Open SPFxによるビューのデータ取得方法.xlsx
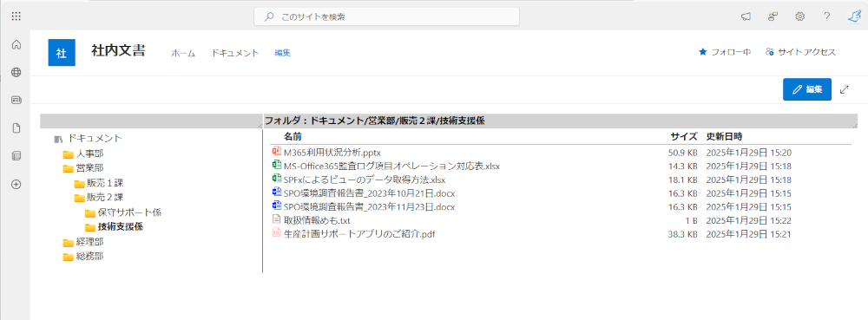The height and width of the screenshot is (320, 868). 365,180
